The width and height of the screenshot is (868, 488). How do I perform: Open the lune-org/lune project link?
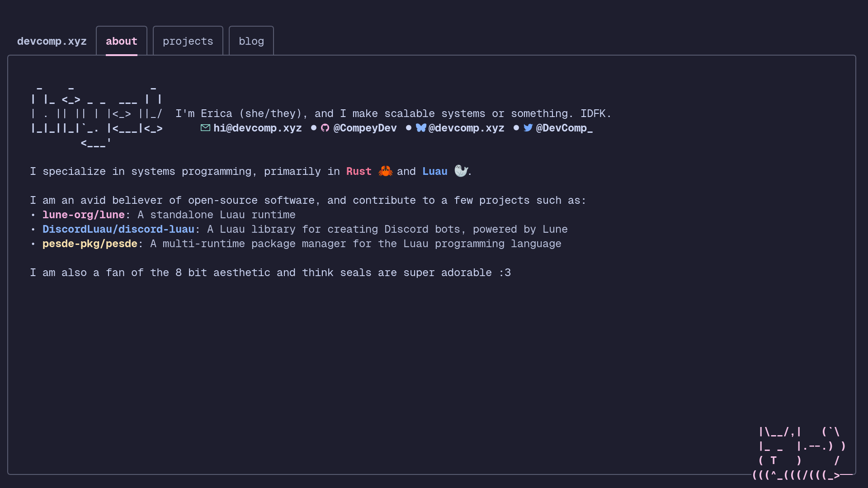pos(84,215)
